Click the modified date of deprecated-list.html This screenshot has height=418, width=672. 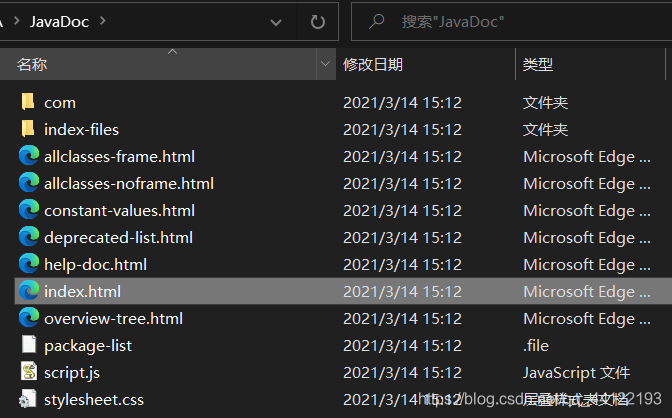[402, 238]
